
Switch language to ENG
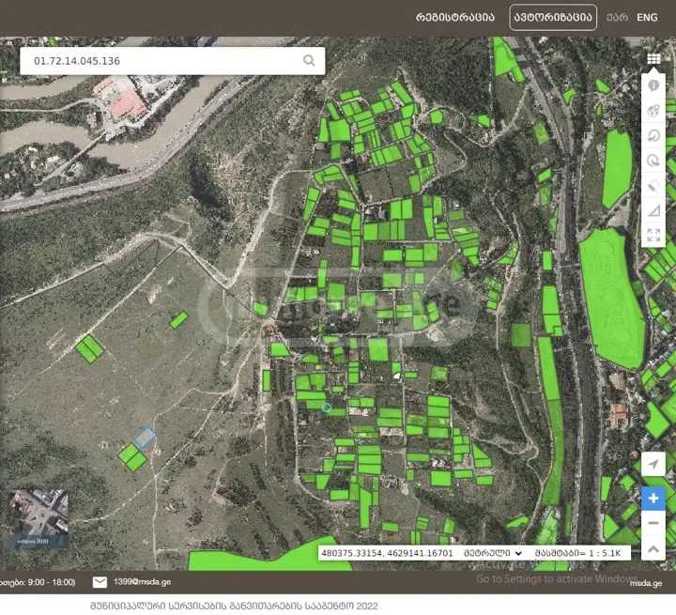point(647,17)
